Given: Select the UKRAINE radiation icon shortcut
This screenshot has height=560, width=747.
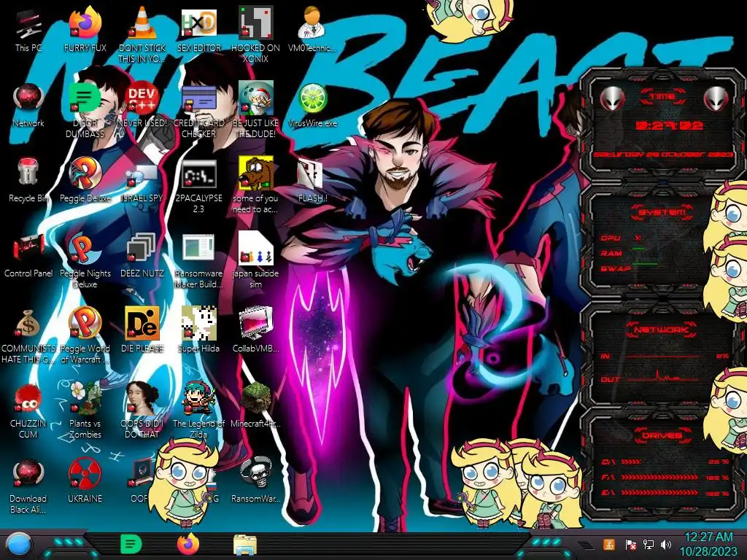Looking at the screenshot, I should click(85, 481).
